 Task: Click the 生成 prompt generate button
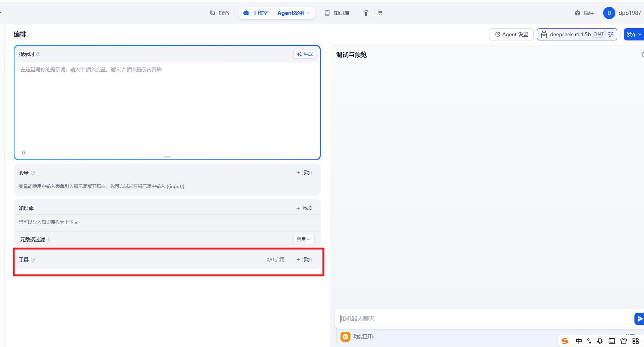click(x=305, y=54)
